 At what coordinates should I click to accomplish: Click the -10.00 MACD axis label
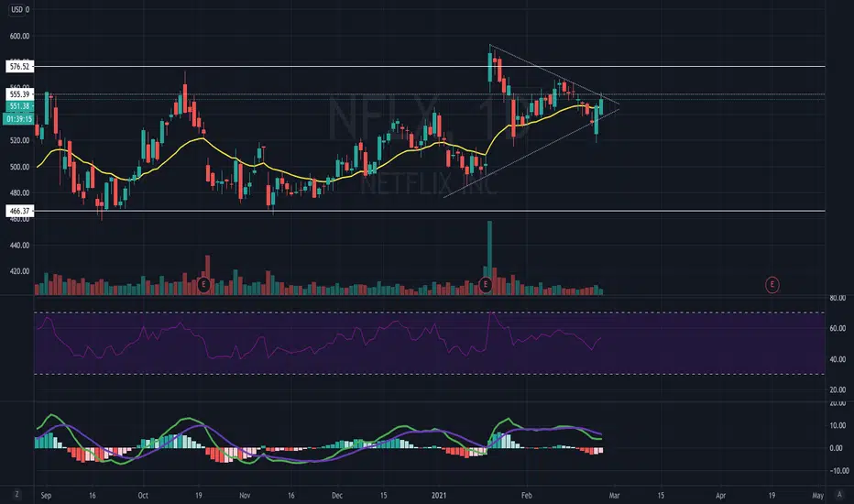838,471
